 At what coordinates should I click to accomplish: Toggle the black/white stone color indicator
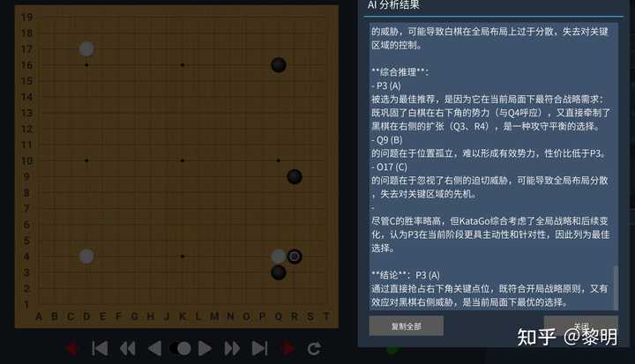tap(180, 349)
